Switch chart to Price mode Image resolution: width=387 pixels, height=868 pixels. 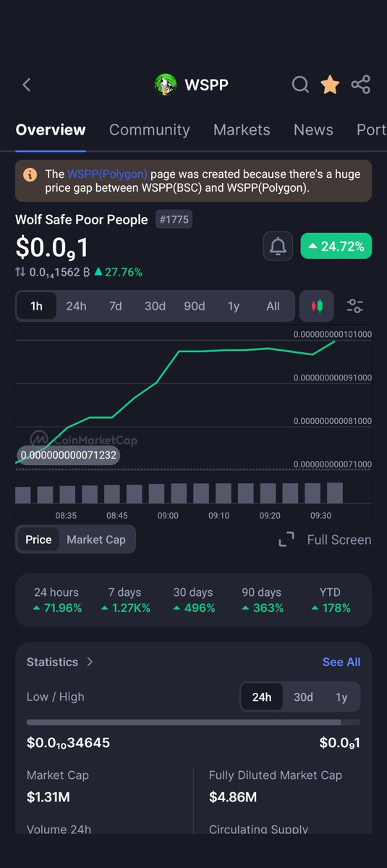pyautogui.click(x=38, y=540)
